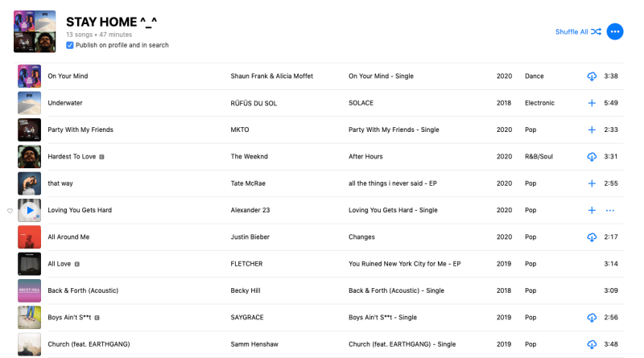Image resolution: width=644 pixels, height=358 pixels.
Task: Play Loving You Gets Hard
Action: pos(29,210)
